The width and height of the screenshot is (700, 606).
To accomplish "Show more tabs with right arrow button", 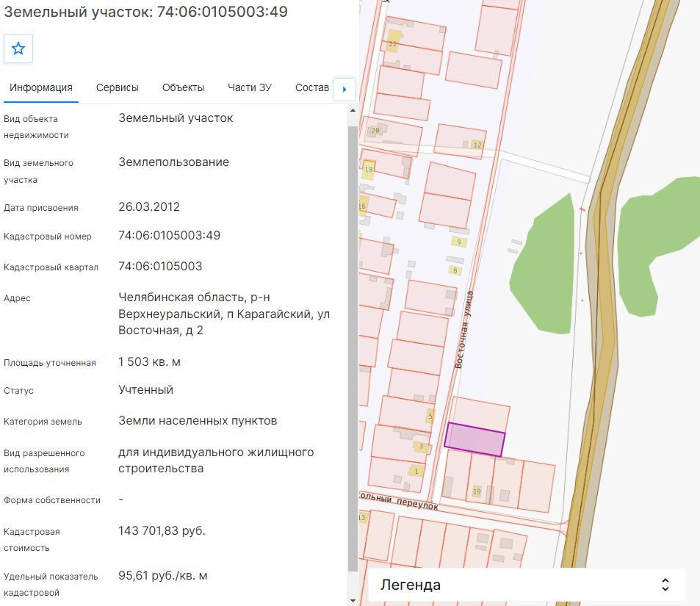I will pos(344,90).
